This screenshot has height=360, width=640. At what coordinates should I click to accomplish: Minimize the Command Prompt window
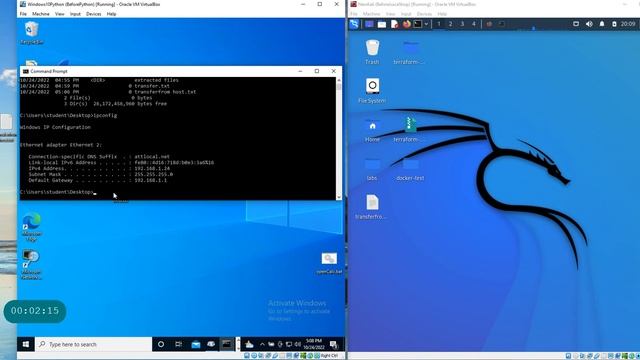(x=300, y=71)
